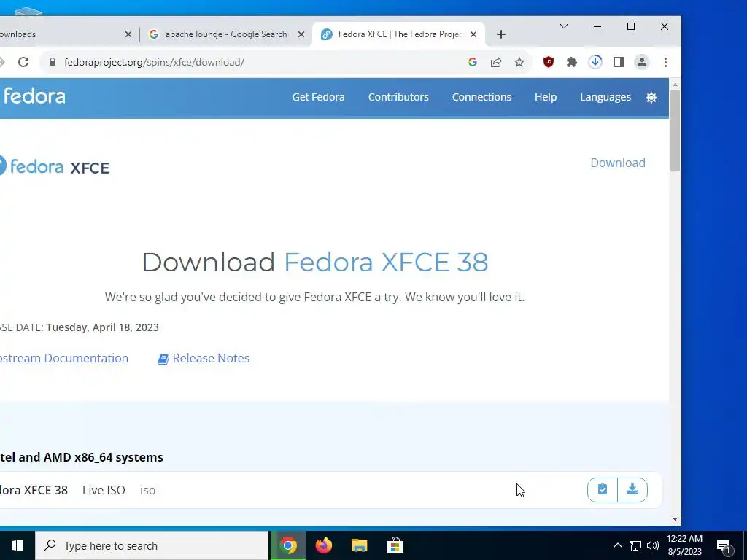Click taskbar search box

pos(152,545)
